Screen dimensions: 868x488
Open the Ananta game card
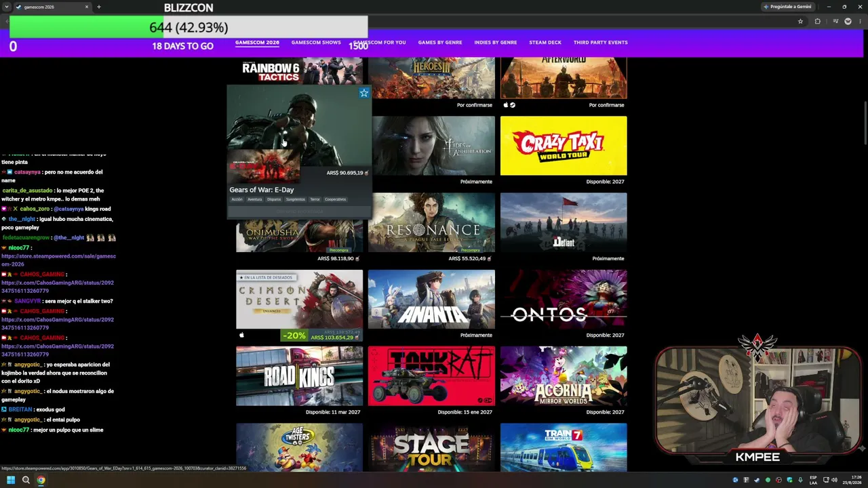431,300
